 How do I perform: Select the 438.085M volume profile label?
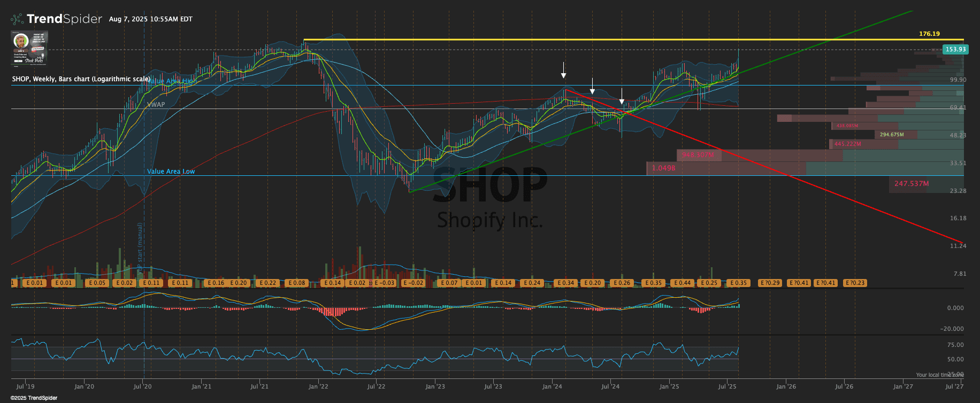point(847,126)
